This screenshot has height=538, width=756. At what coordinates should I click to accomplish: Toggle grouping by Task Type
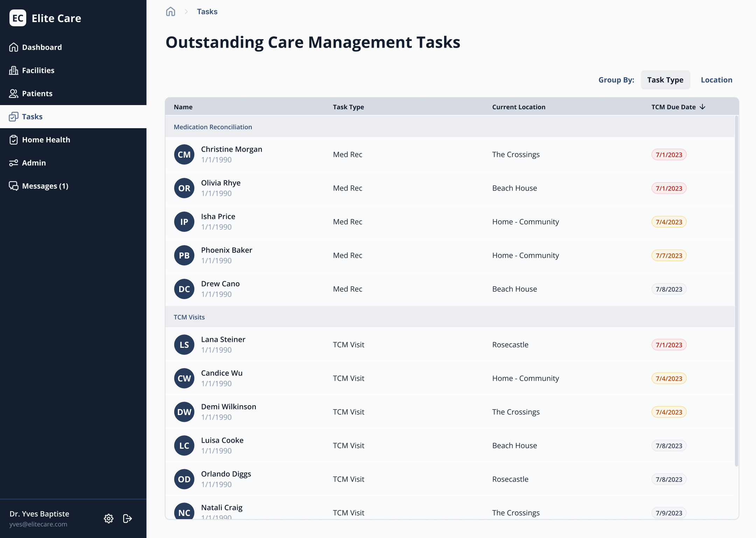665,80
